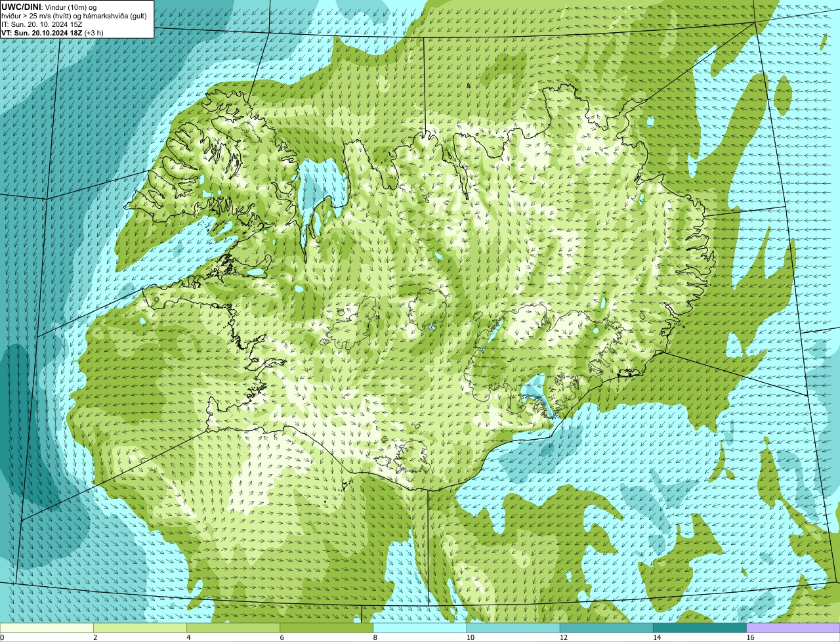Click the 2–4 light green legend swatch

(140, 628)
